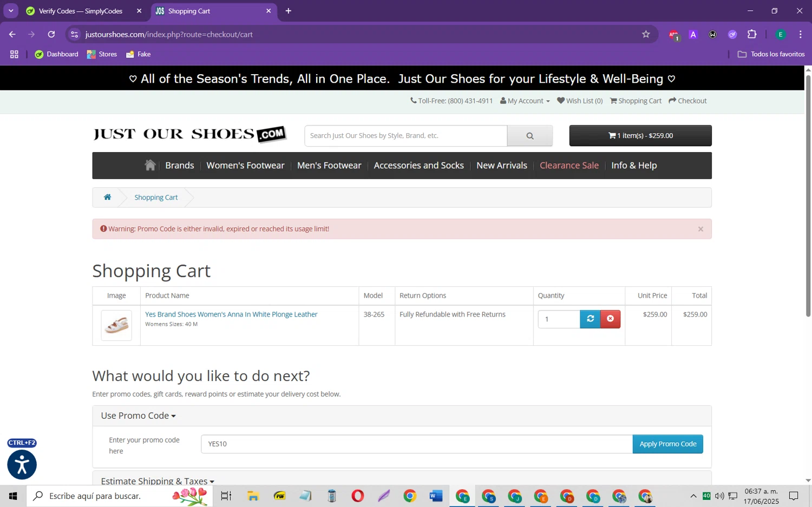The image size is (812, 507).
Task: Open the Chrome profile avatar E
Action: click(781, 34)
